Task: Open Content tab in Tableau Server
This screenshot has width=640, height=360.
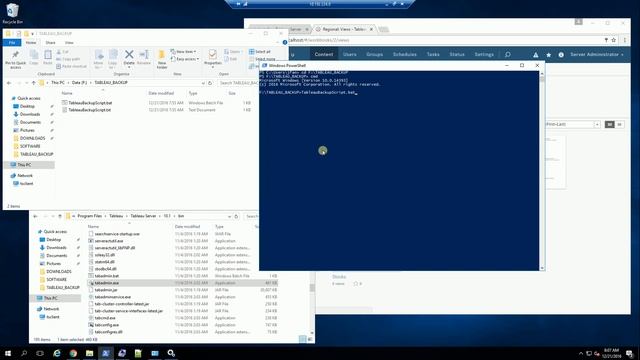Action: click(x=324, y=54)
